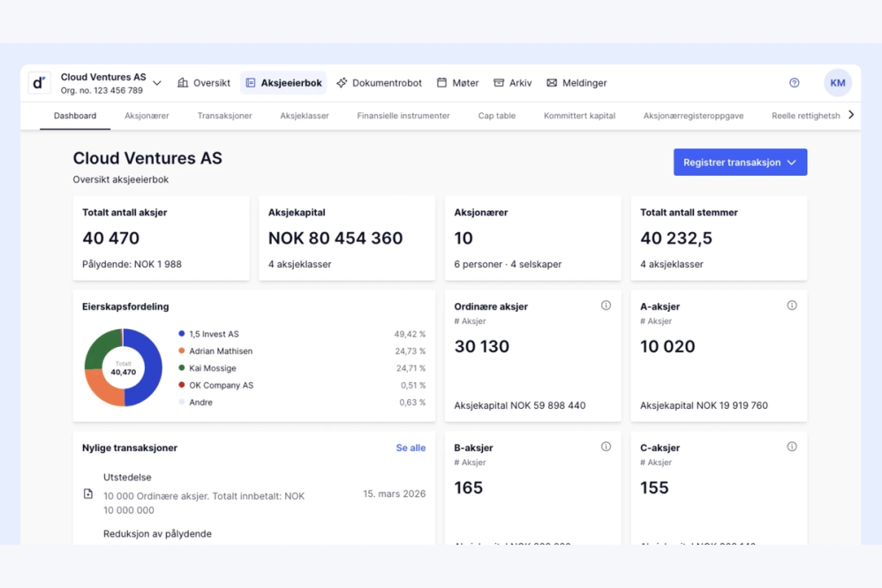This screenshot has height=588, width=882.
Task: Switch to the Transaksjoner tab
Action: pos(224,116)
